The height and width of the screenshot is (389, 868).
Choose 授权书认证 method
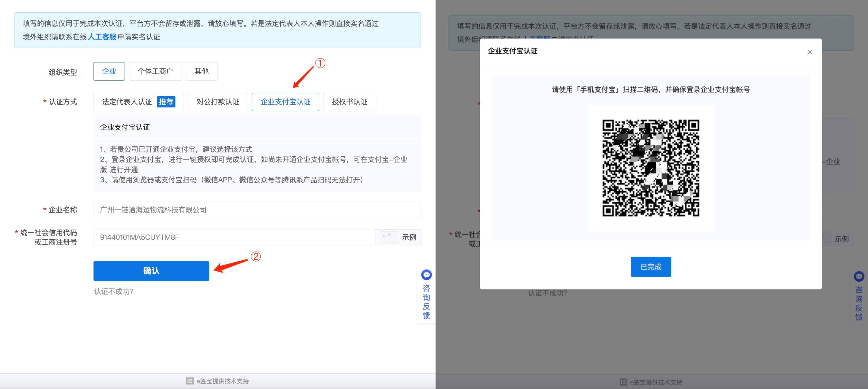click(x=349, y=102)
